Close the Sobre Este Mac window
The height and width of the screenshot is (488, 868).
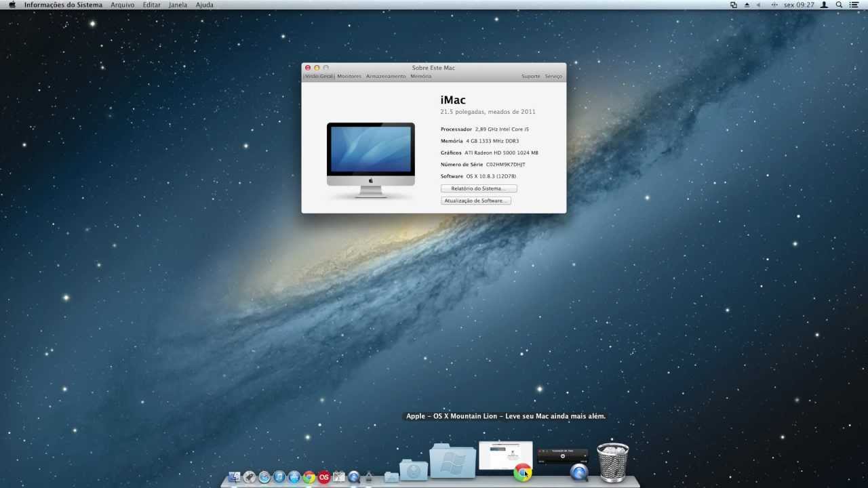308,68
